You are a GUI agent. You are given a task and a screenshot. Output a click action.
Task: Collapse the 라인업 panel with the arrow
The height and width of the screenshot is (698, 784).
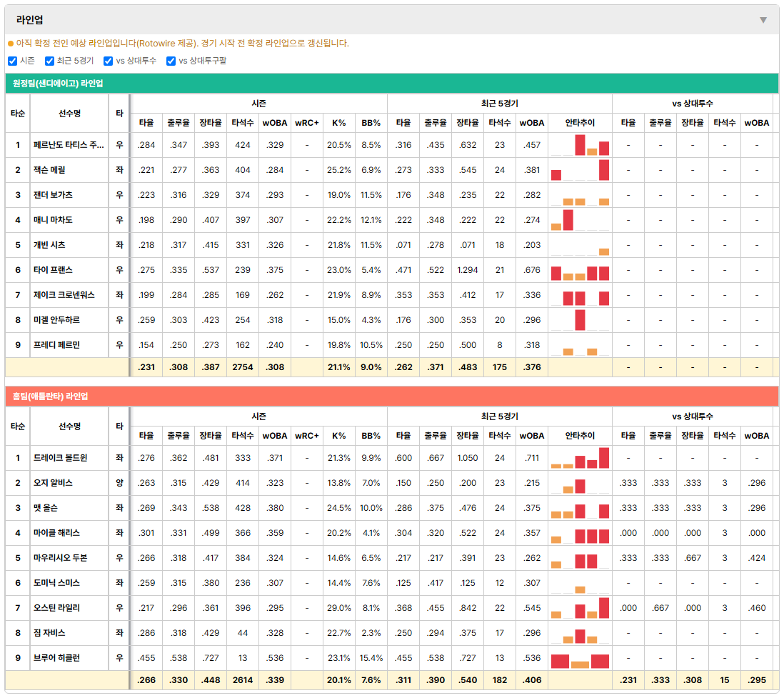click(x=763, y=20)
